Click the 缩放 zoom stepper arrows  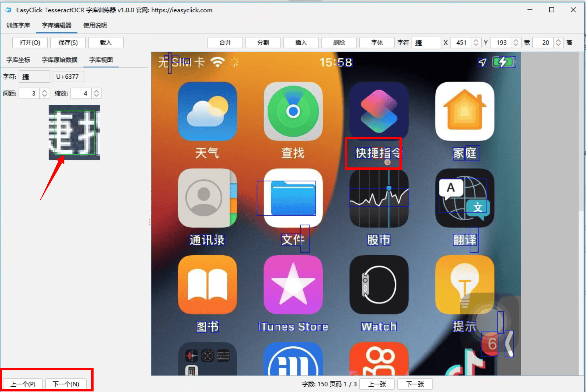[96, 93]
